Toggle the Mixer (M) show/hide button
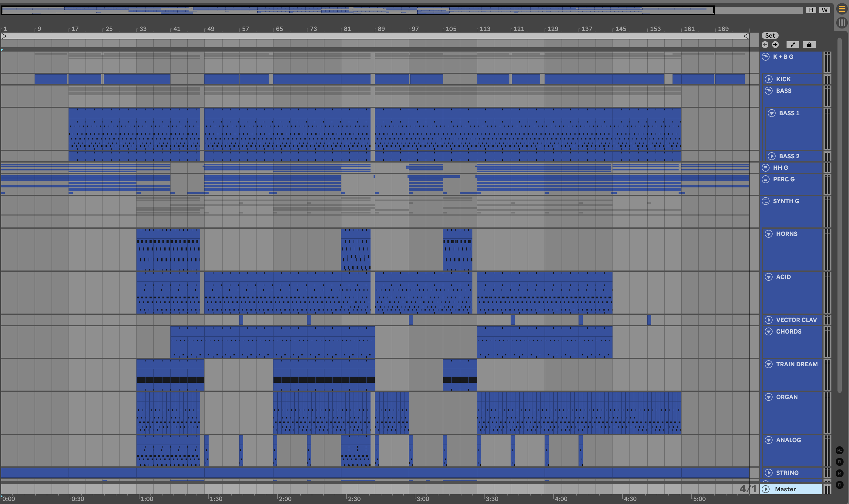Viewport: 849px width, 504px height. (840, 473)
